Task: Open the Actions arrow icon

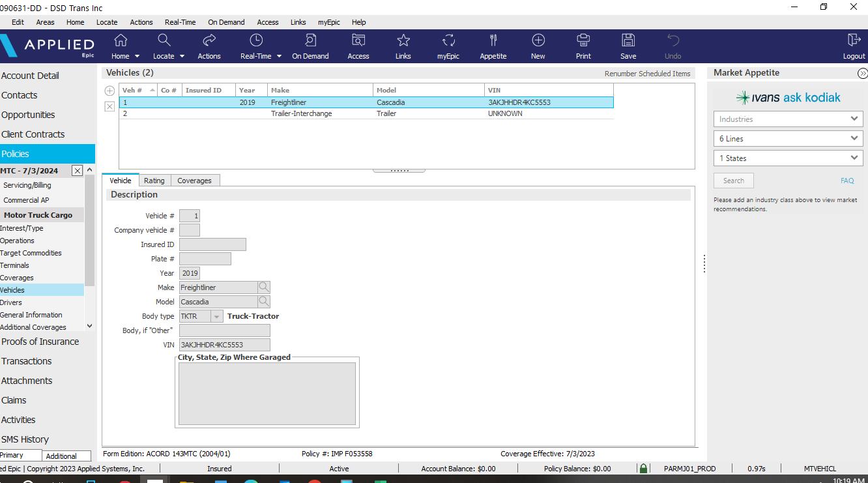Action: coord(209,40)
